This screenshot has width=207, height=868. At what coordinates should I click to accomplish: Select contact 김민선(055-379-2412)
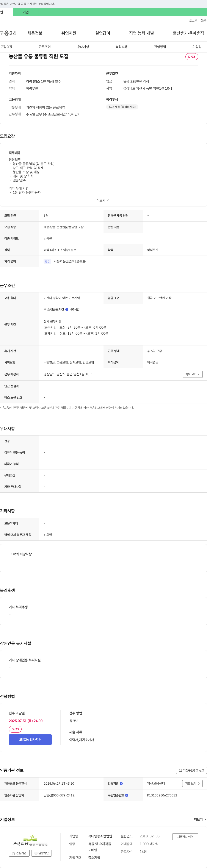tap(59, 795)
